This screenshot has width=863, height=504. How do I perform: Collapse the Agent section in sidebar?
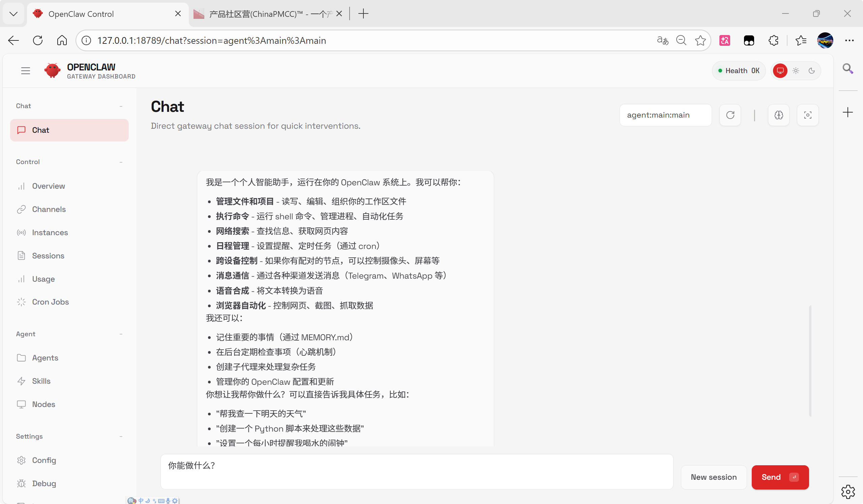click(x=121, y=334)
